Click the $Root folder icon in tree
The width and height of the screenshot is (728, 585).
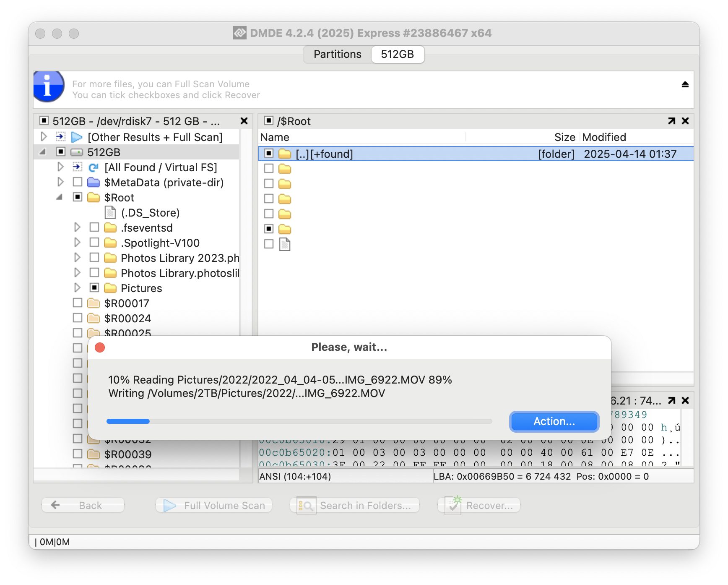(94, 197)
